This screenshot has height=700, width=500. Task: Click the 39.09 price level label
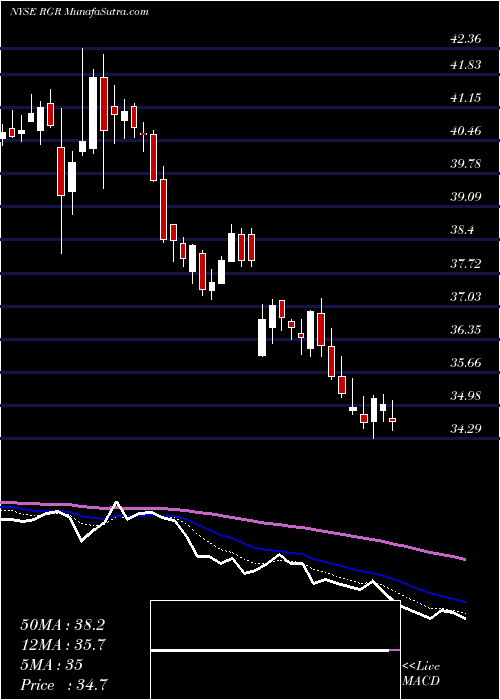tap(466, 197)
